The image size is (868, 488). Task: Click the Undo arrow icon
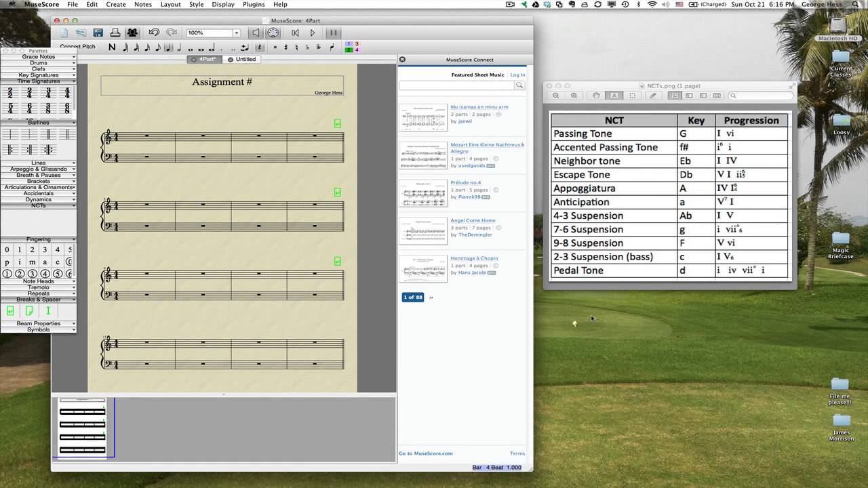coord(154,33)
